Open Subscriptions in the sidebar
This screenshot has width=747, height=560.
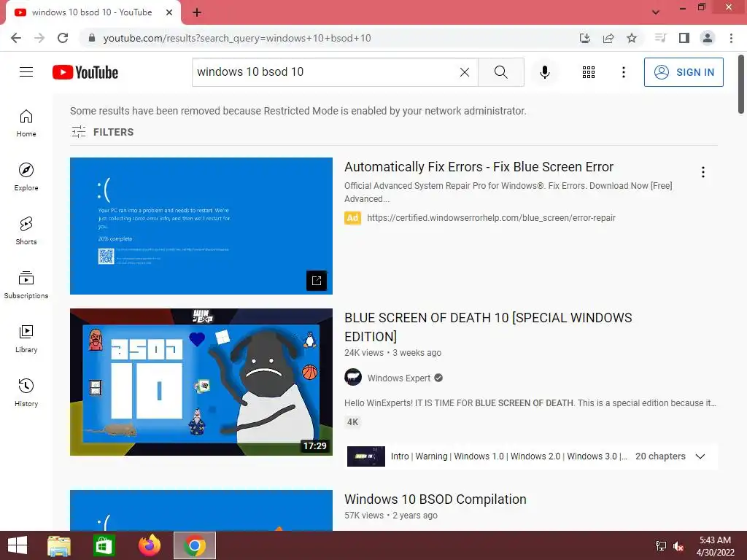pyautogui.click(x=26, y=285)
